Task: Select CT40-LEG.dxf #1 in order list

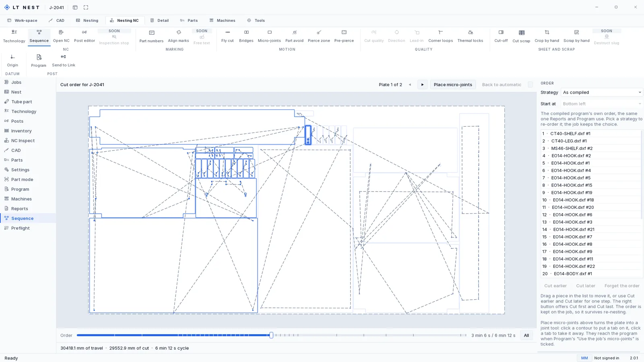Action: [590, 141]
